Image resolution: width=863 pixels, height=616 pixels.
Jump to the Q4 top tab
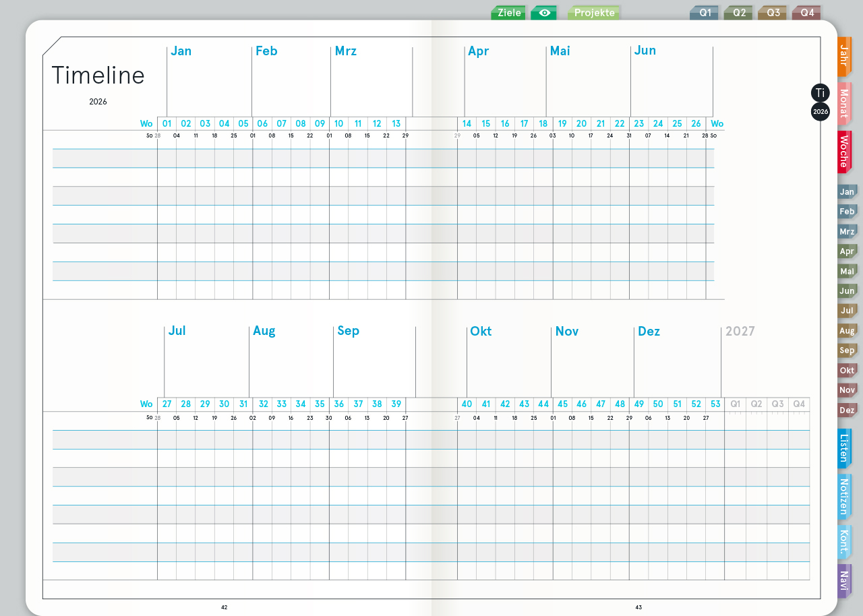[x=806, y=13]
